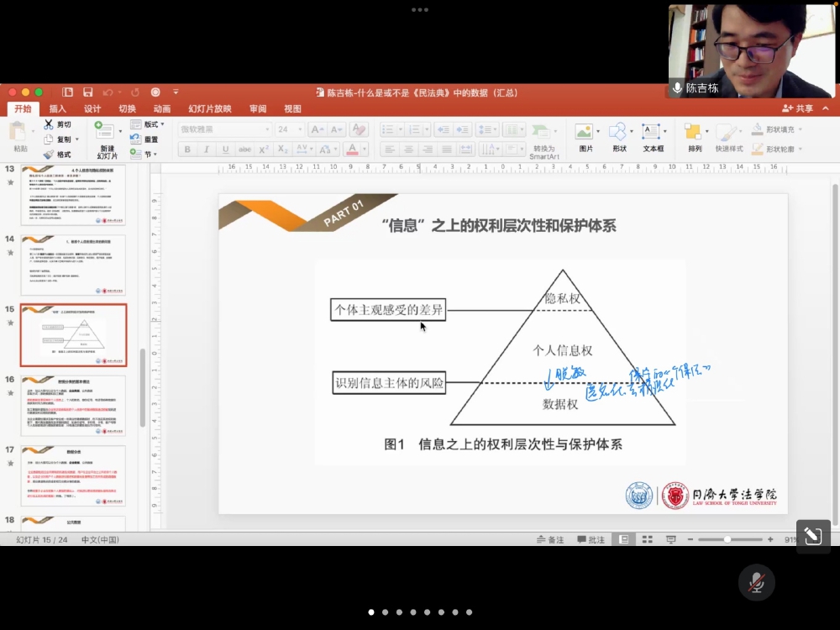
Task: Click the Reset (重置) slide icon
Action: tap(135, 139)
